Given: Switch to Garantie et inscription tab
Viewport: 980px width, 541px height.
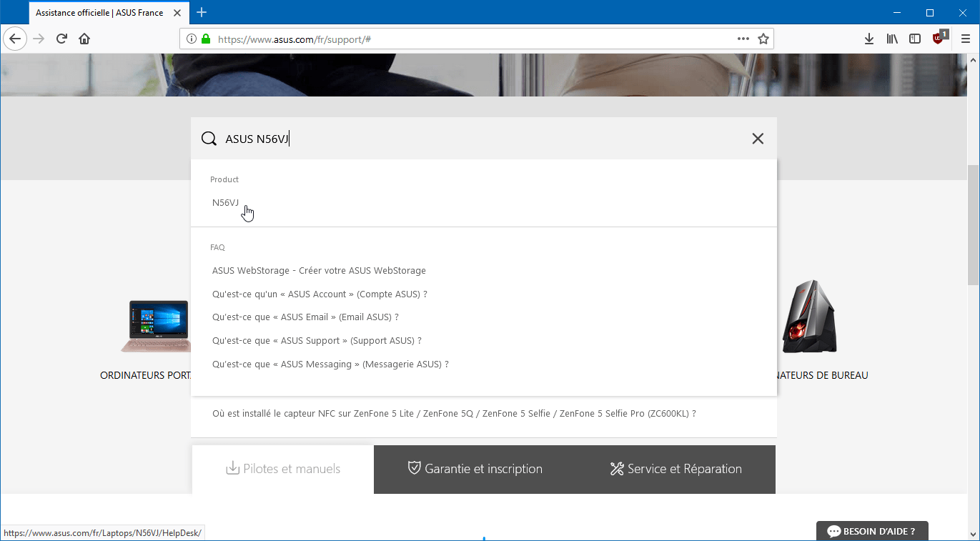Looking at the screenshot, I should pyautogui.click(x=475, y=469).
